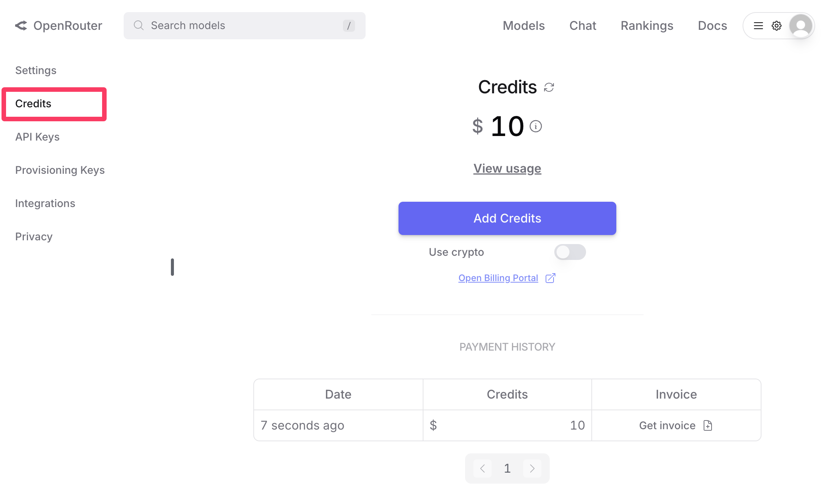The width and height of the screenshot is (825, 504).
Task: Open Integrations settings section
Action: coord(45,203)
